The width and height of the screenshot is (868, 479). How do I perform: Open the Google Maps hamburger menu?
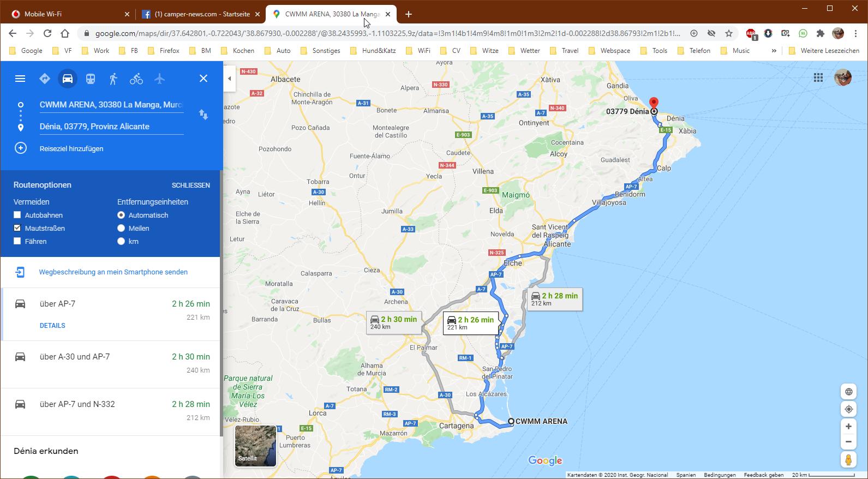(20, 79)
